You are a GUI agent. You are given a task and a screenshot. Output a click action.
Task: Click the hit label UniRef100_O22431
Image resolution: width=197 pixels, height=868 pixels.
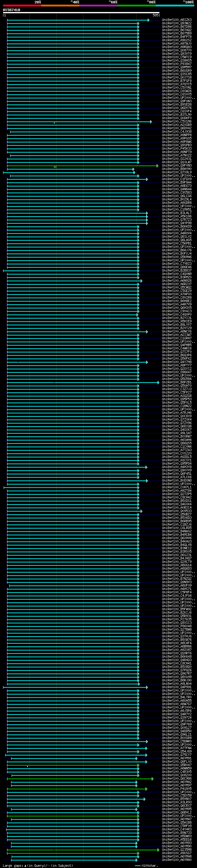click(x=177, y=159)
